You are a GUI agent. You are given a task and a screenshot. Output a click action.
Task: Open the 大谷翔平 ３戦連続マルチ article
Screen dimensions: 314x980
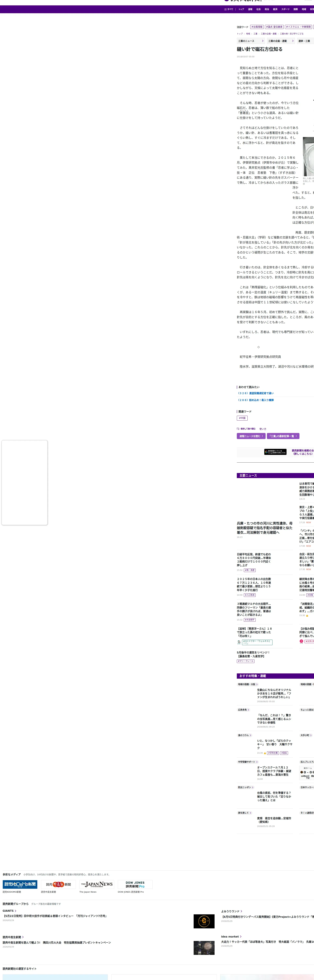(254, 609)
